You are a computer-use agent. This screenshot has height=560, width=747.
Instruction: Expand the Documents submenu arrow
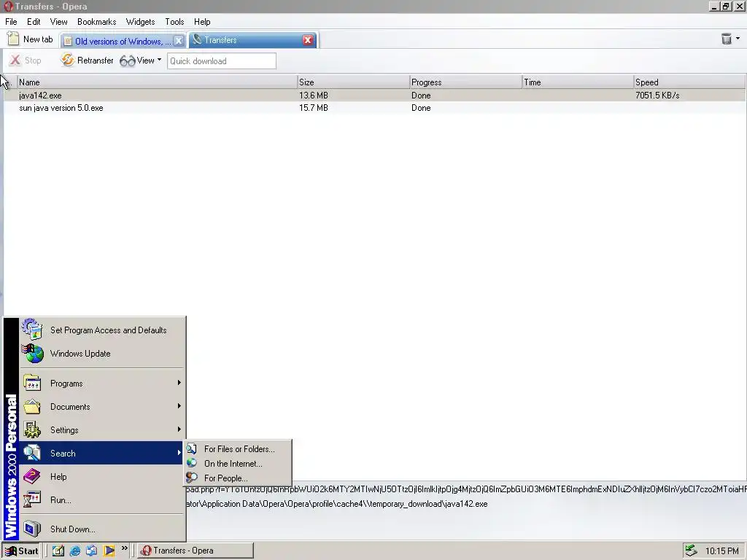click(179, 405)
